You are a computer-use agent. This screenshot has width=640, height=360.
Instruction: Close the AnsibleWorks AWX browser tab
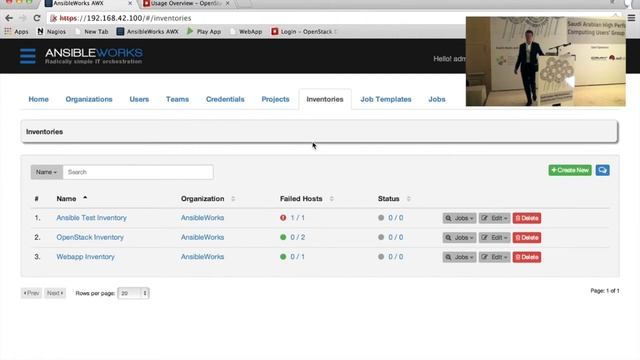click(x=130, y=3)
